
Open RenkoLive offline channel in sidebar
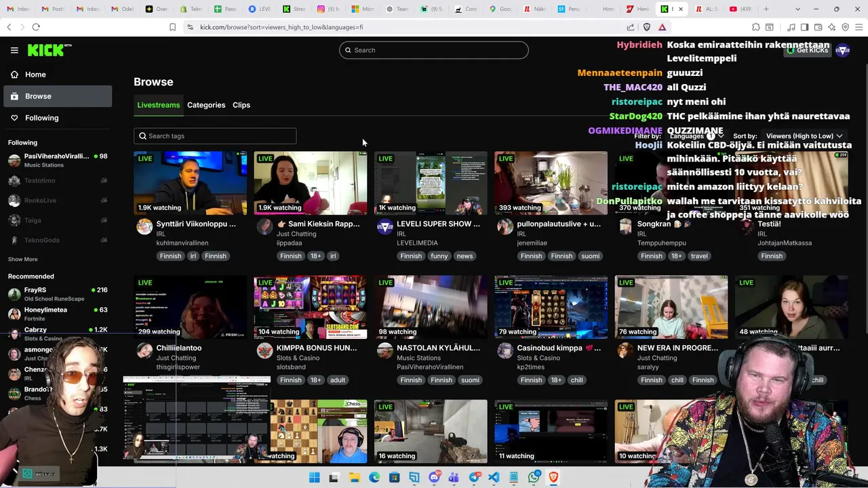point(58,201)
